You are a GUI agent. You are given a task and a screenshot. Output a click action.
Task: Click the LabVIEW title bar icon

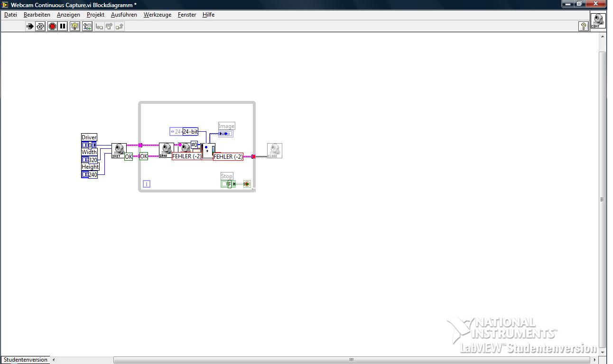point(5,5)
